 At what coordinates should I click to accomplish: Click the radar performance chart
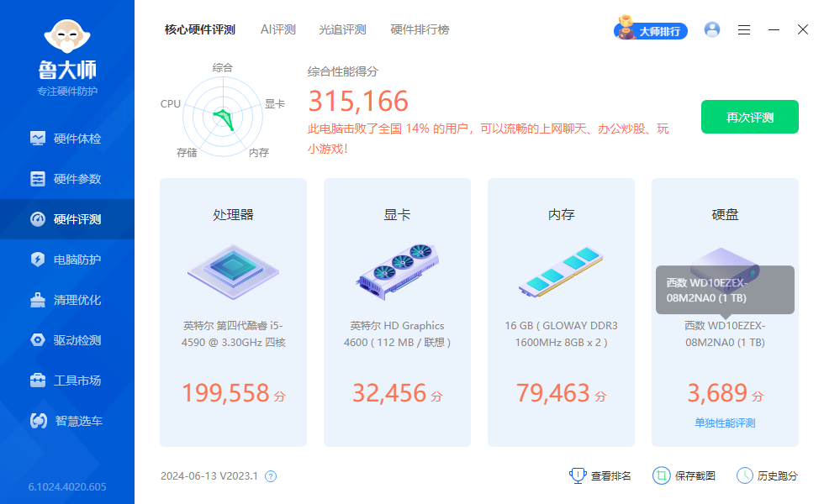(x=223, y=117)
